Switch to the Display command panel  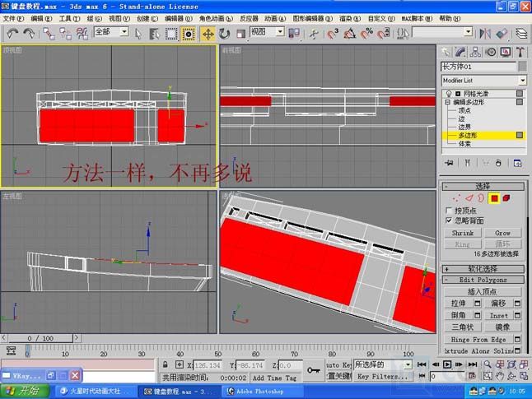click(506, 52)
